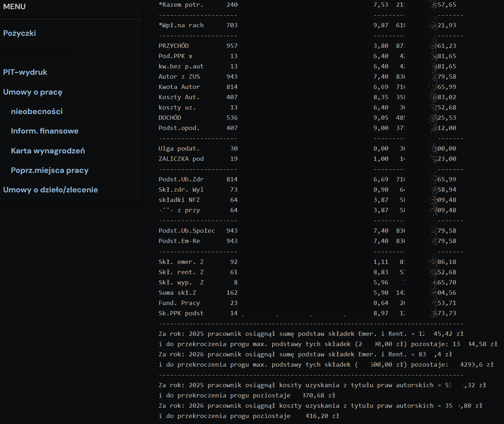Open Inform. finansowe submenu item

pos(45,131)
